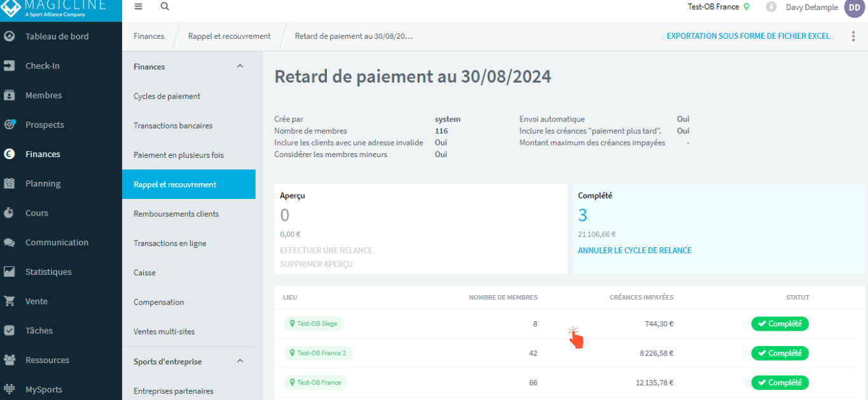The height and width of the screenshot is (400, 868).
Task: Click the Communication chat bubbles icon
Action: [x=10, y=242]
